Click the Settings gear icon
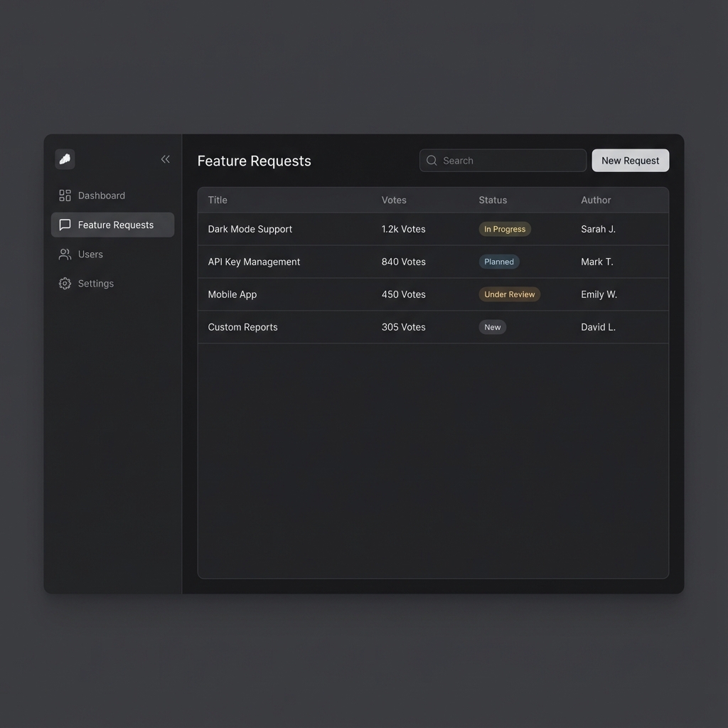 [65, 284]
